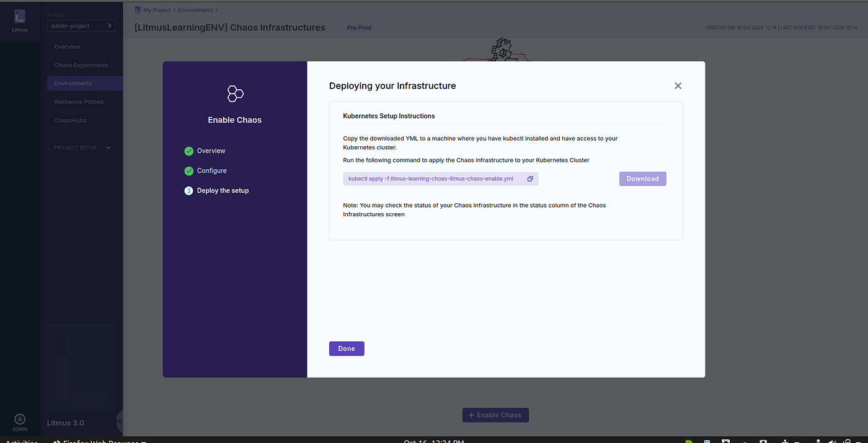
Task: Select Environments in the sidebar
Action: pos(85,83)
